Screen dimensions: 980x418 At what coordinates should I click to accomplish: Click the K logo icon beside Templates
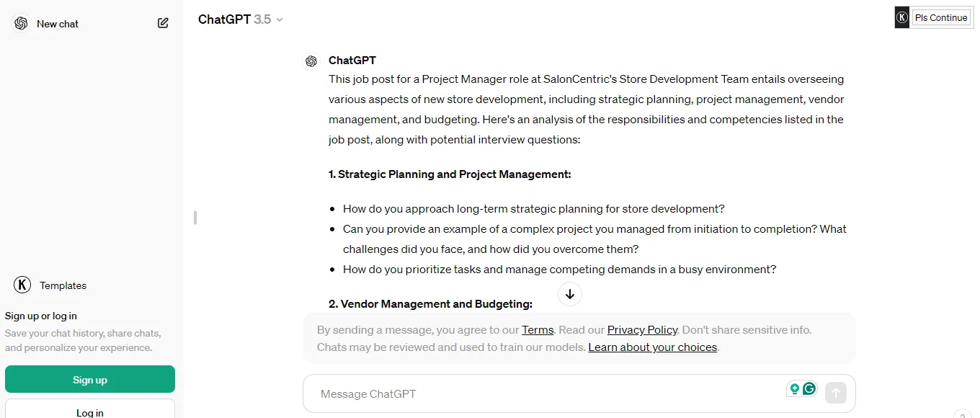coord(22,285)
